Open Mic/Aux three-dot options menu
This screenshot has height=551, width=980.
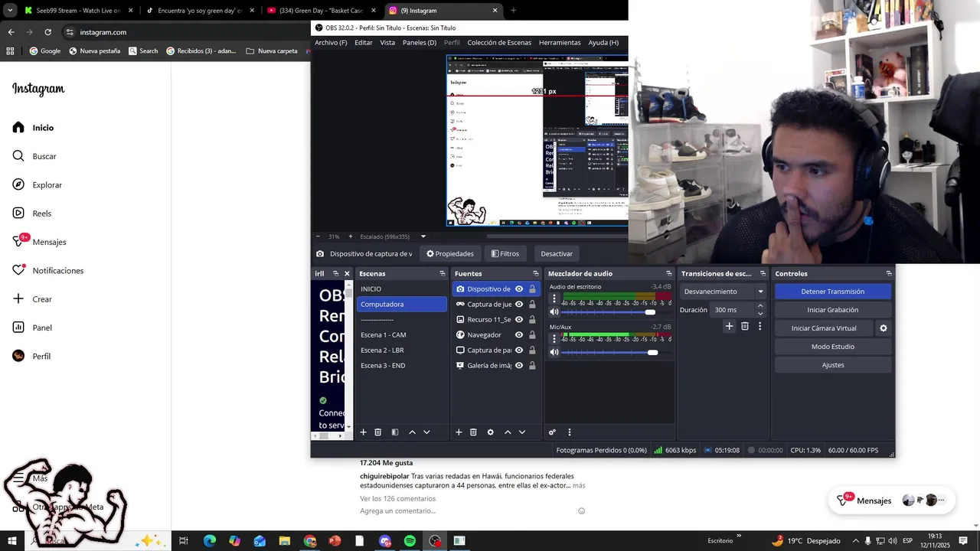pyautogui.click(x=554, y=339)
